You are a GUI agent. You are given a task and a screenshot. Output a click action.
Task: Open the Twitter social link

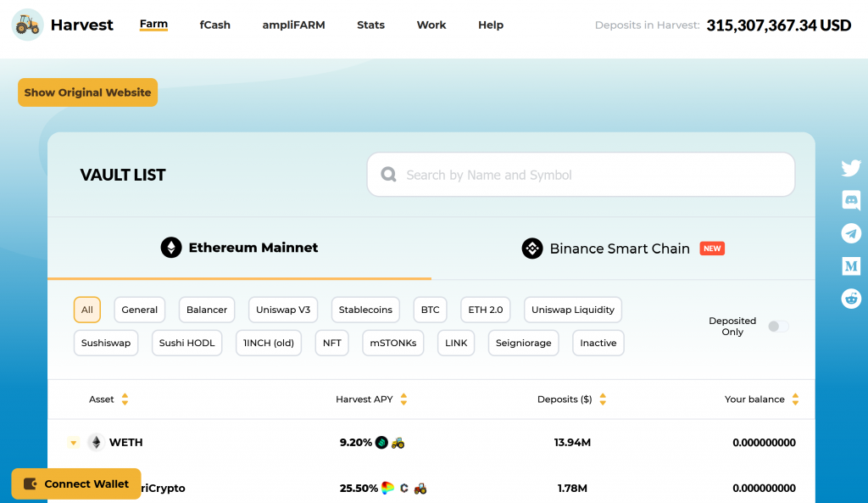[851, 168]
